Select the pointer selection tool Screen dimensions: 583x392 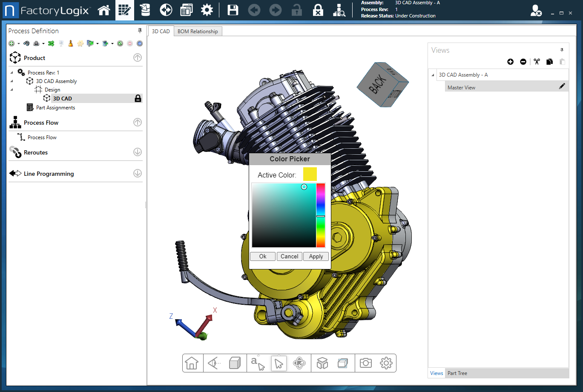[279, 363]
